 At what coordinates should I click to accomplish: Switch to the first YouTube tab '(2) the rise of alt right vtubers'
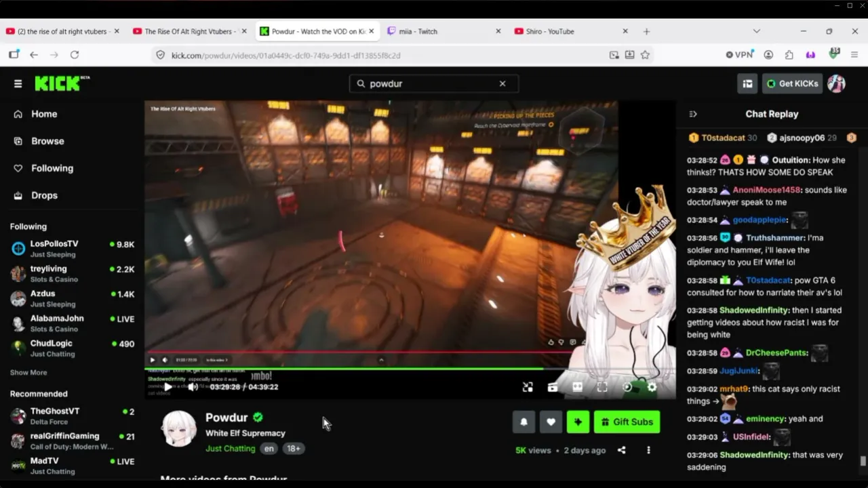point(63,31)
